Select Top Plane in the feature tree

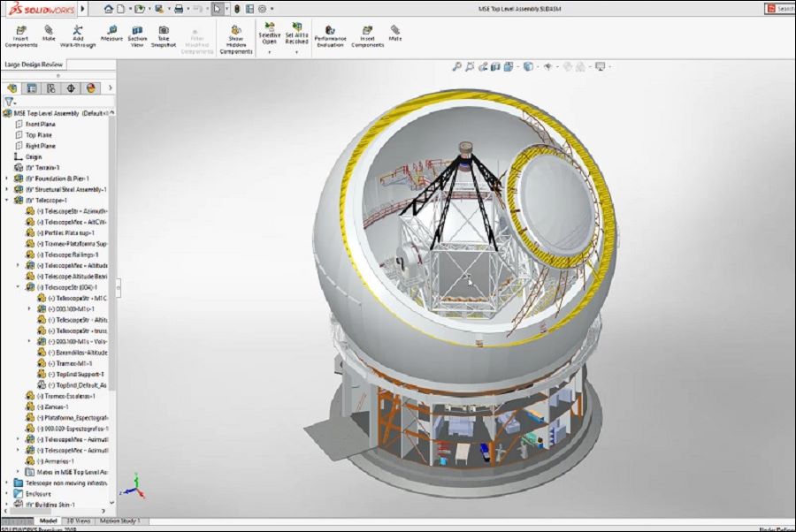(40, 135)
